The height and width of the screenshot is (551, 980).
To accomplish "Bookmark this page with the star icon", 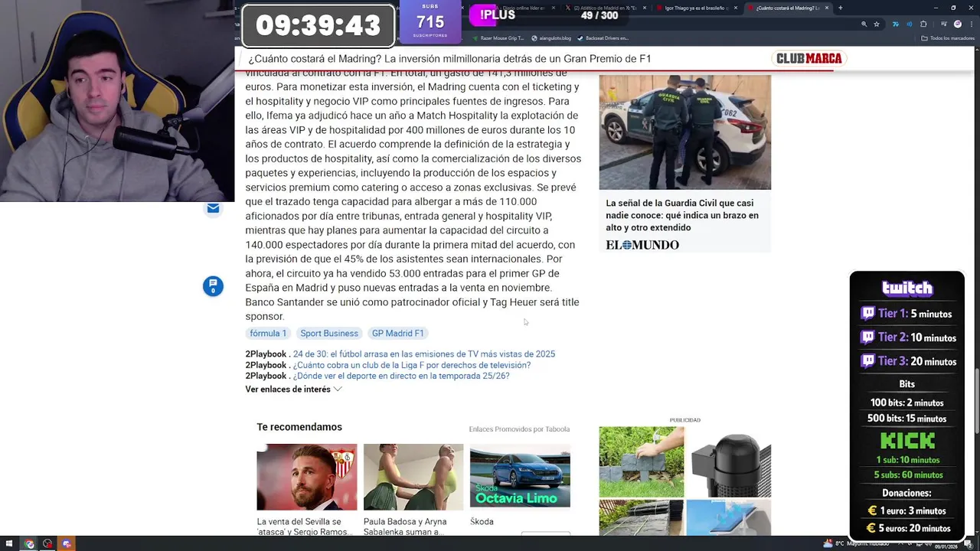I will click(x=877, y=24).
